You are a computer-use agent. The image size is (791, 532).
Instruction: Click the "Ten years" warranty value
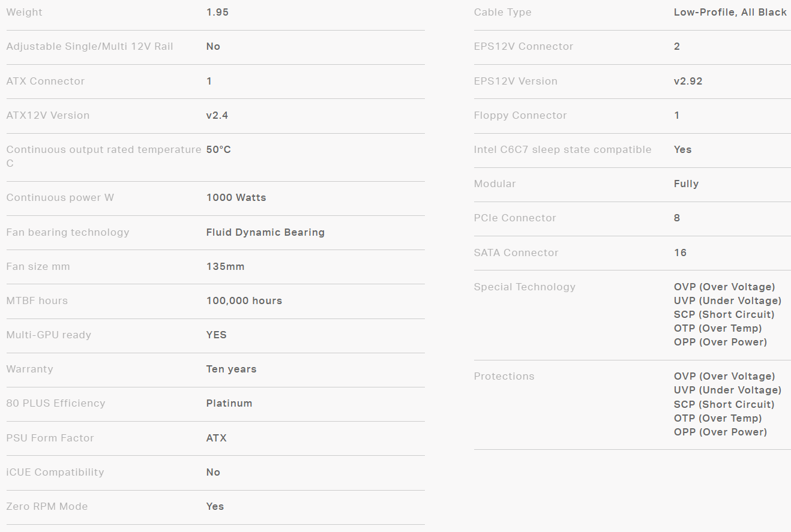231,369
